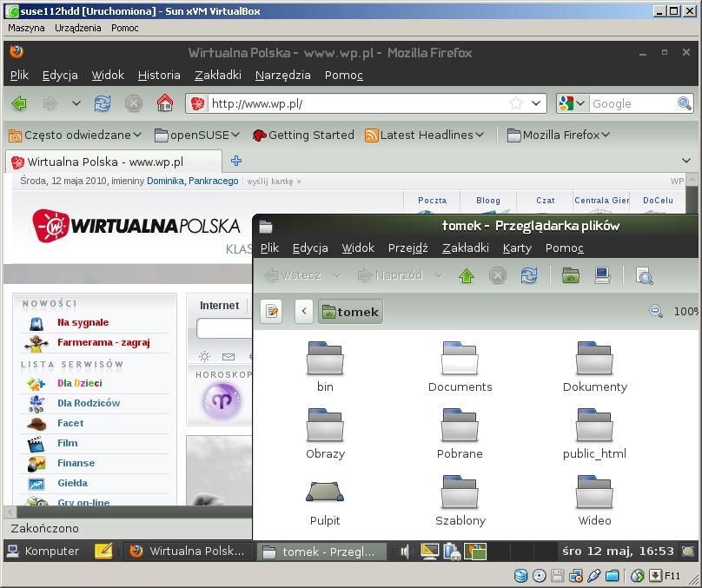
Task: Expand openSUSE bookmarks folder
Action: point(197,135)
